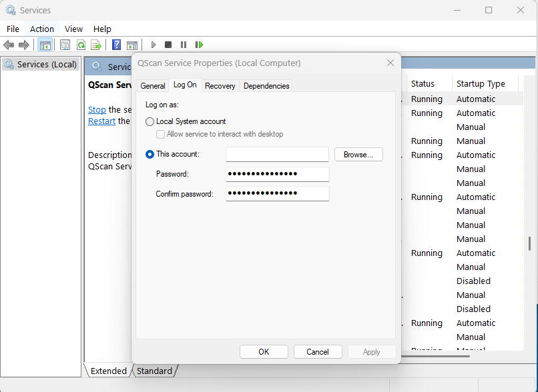The width and height of the screenshot is (538, 392).
Task: Click the Export List toolbar icon
Action: coord(96,45)
